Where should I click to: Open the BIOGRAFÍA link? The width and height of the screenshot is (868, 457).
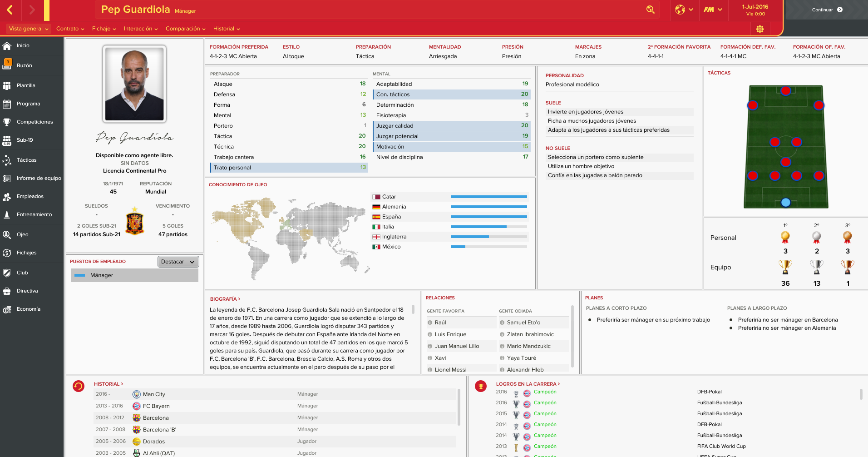225,299
